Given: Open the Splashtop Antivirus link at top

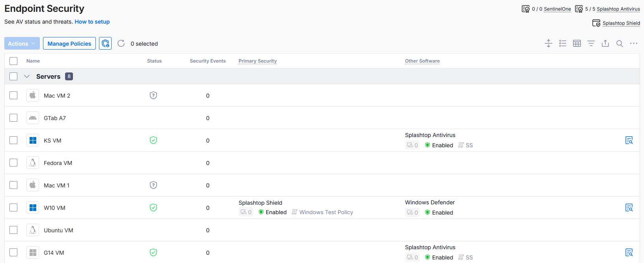Looking at the screenshot, I should (618, 9).
